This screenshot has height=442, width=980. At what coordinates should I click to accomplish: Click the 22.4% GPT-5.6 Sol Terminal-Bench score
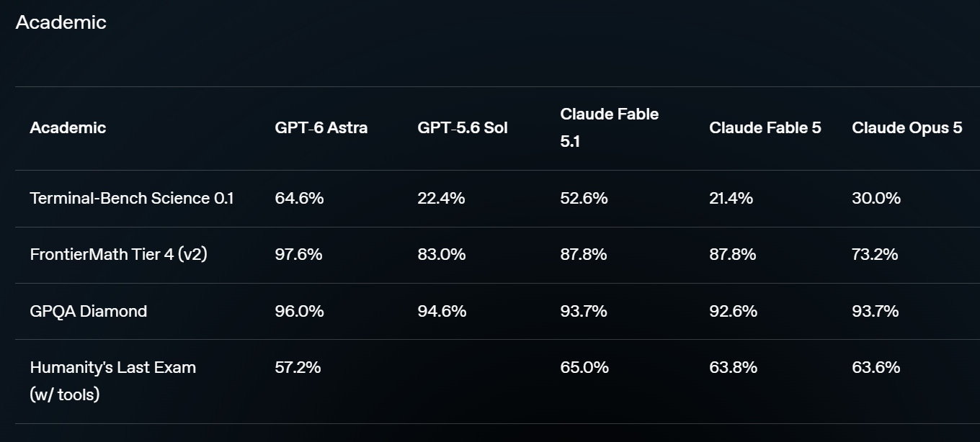pyautogui.click(x=441, y=198)
